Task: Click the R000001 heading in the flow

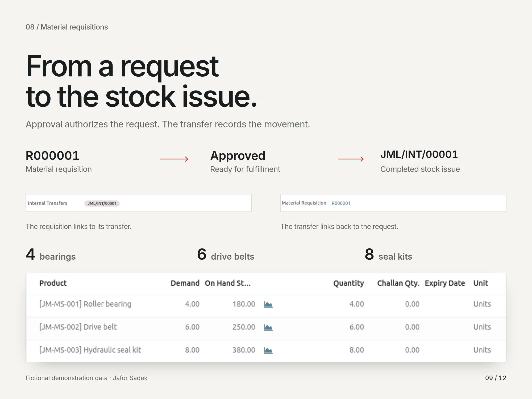Action: click(x=52, y=156)
